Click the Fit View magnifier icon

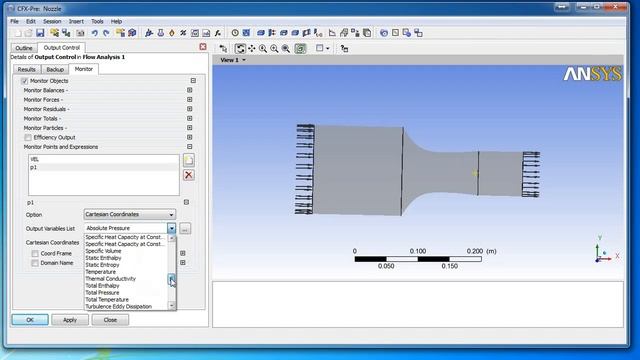coord(286,49)
